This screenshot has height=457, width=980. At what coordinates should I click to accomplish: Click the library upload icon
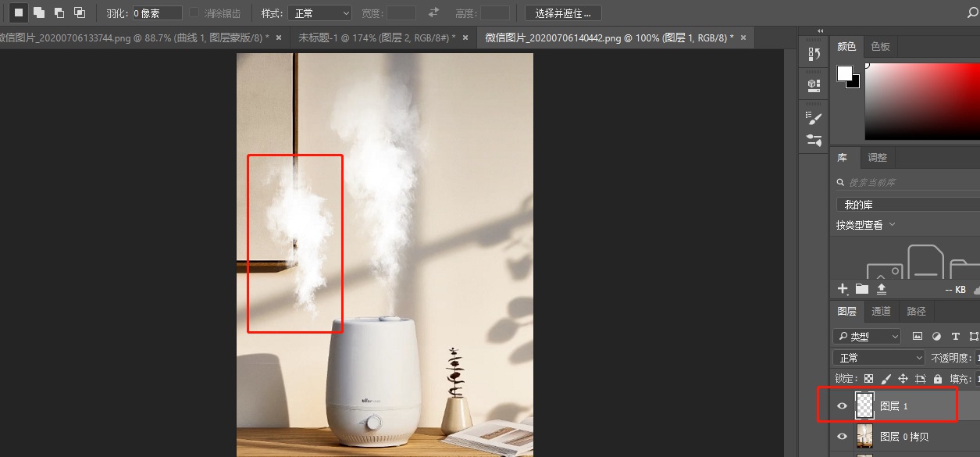tap(882, 288)
